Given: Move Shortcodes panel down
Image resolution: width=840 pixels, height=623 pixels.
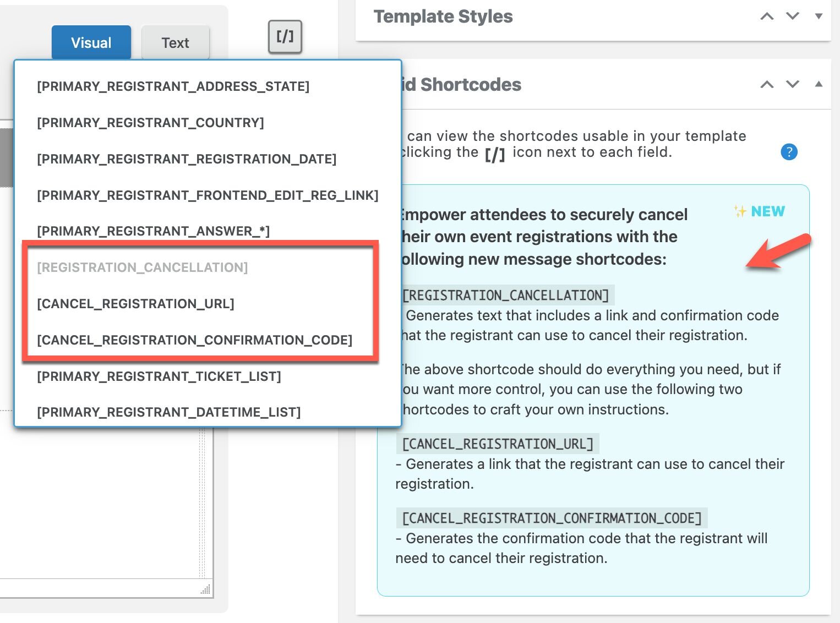Looking at the screenshot, I should tap(793, 85).
